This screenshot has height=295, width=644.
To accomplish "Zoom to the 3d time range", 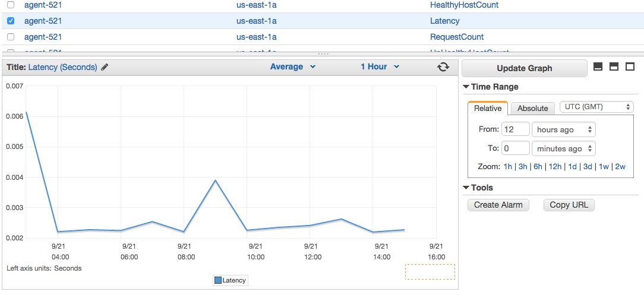I will coord(588,167).
